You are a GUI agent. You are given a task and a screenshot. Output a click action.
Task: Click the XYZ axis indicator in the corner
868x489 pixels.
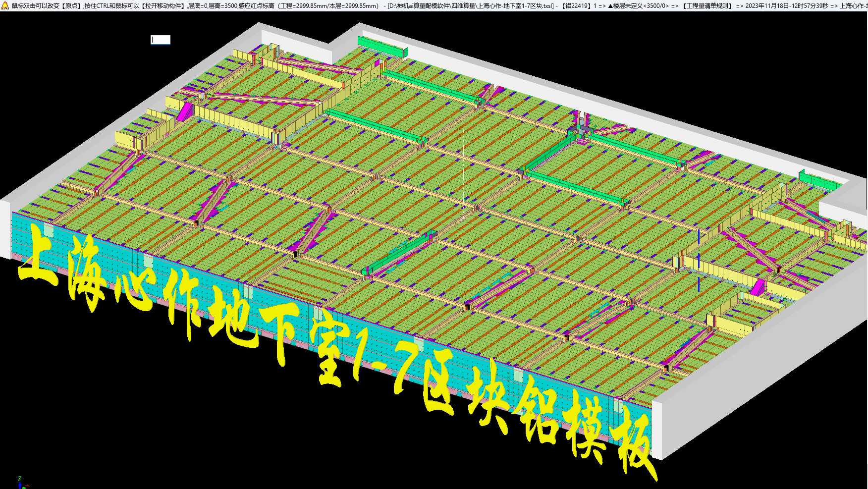[x=21, y=484]
